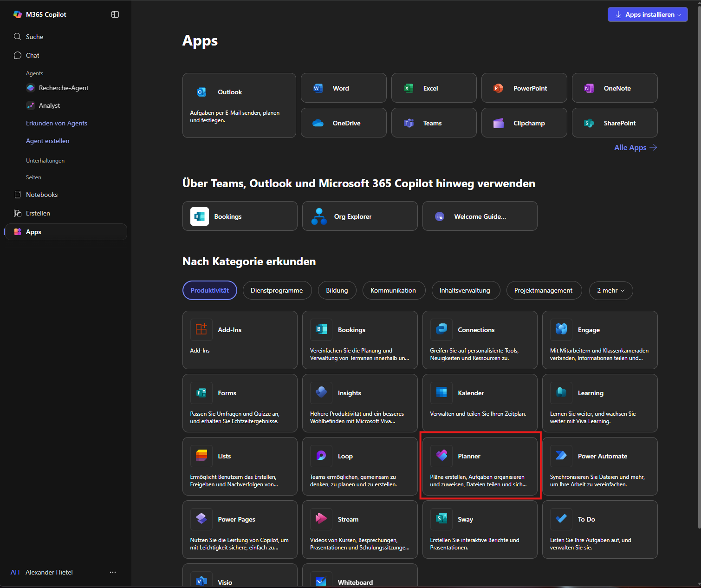Screen dimensions: 701x588
Task: Collapse the left navigation sidebar
Action: (115, 14)
